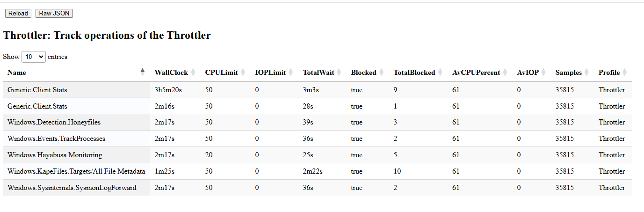Viewport: 644px width, 212px height.
Task: Click the AvCPUPercent sort icon
Action: (505, 73)
